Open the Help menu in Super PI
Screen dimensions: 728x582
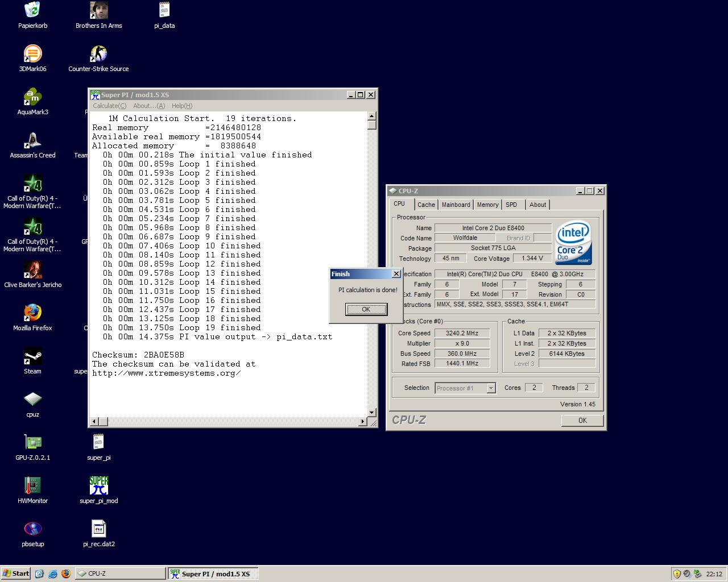182,106
